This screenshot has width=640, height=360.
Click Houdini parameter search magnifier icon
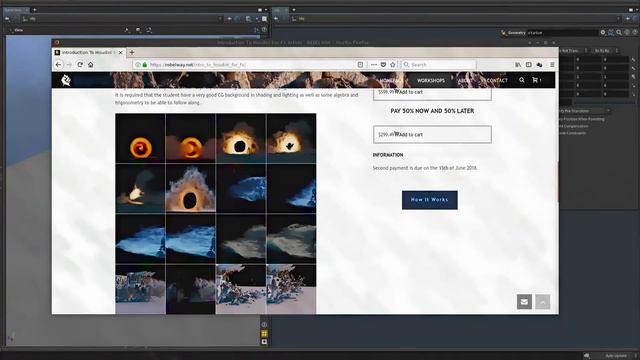(619, 32)
